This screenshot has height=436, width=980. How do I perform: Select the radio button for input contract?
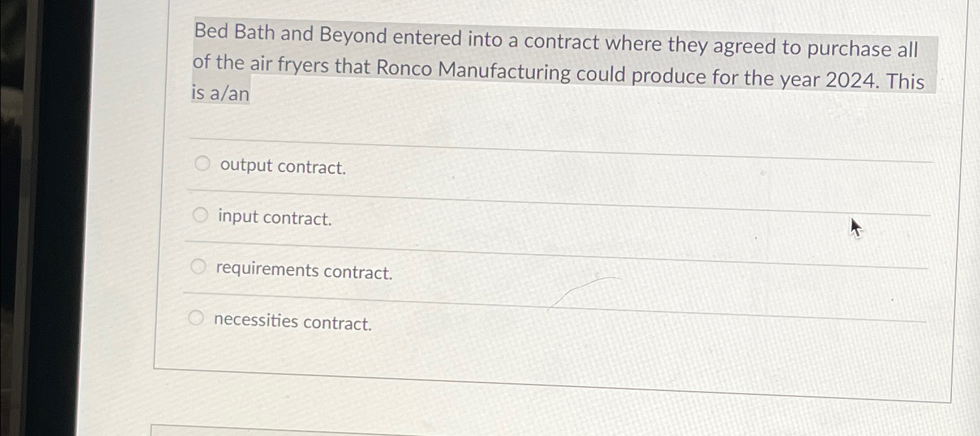[200, 214]
